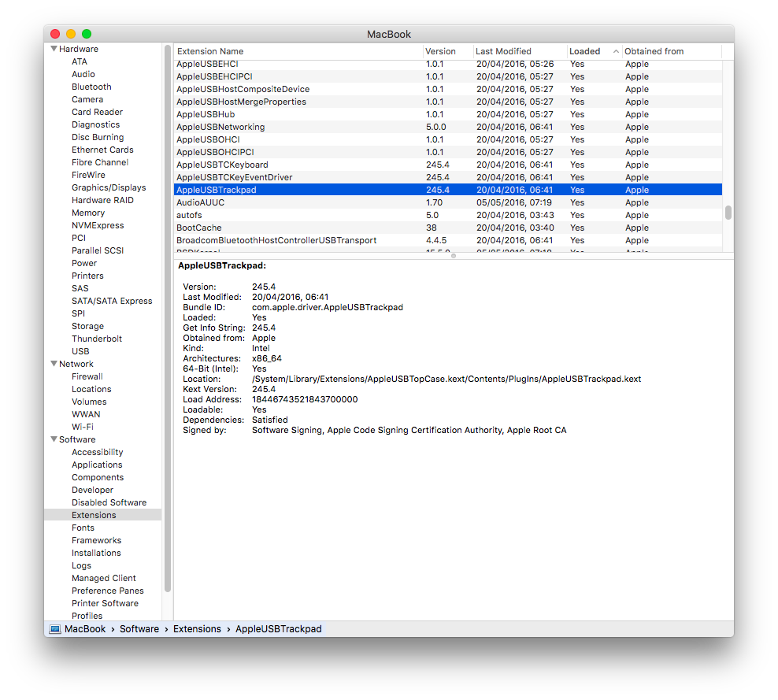Open Printers hardware section
The width and height of the screenshot is (778, 700).
tap(88, 276)
